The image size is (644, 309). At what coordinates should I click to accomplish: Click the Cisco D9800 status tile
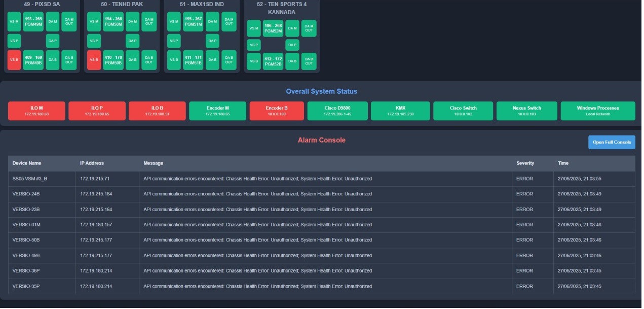pos(337,111)
